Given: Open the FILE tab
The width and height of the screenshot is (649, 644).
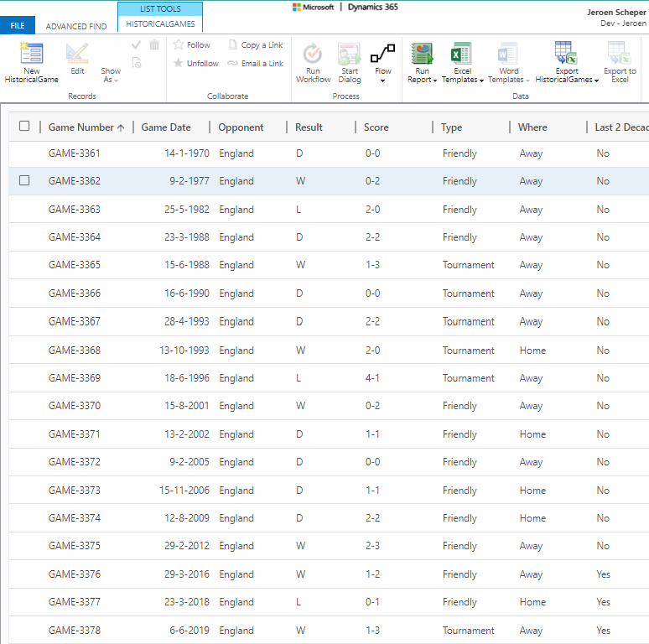Looking at the screenshot, I should [18, 26].
